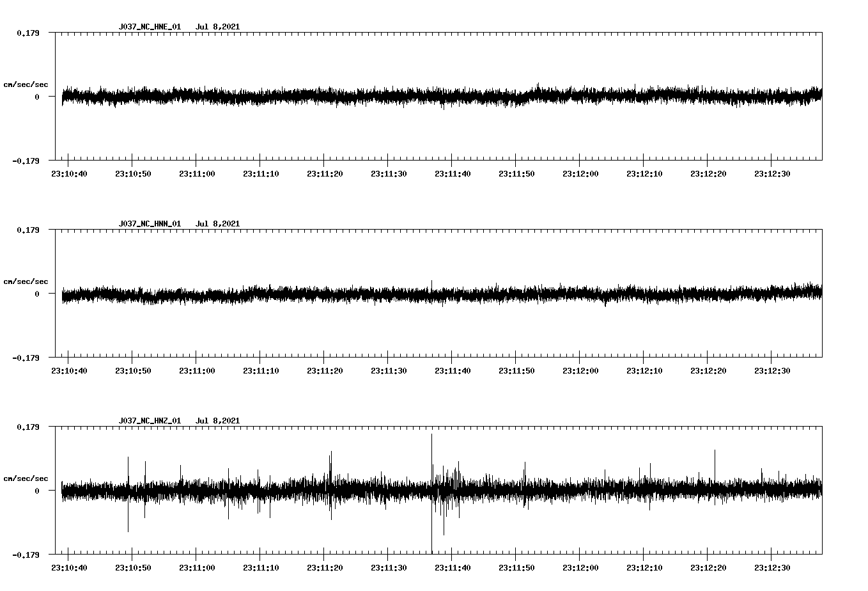Click the 23:11:40 time label under the HNZ plot
Screen dimensions: 868x591
pyautogui.click(x=453, y=568)
